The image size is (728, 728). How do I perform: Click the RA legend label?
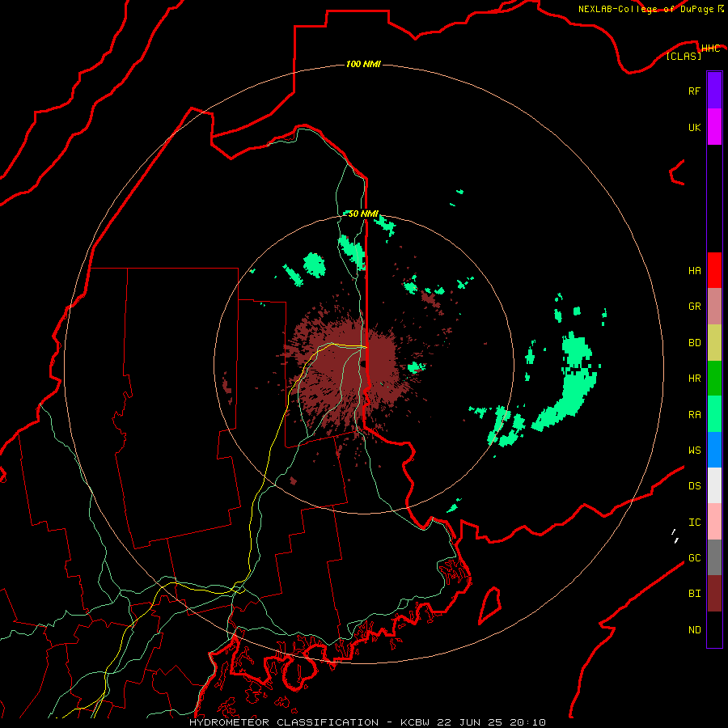(694, 415)
